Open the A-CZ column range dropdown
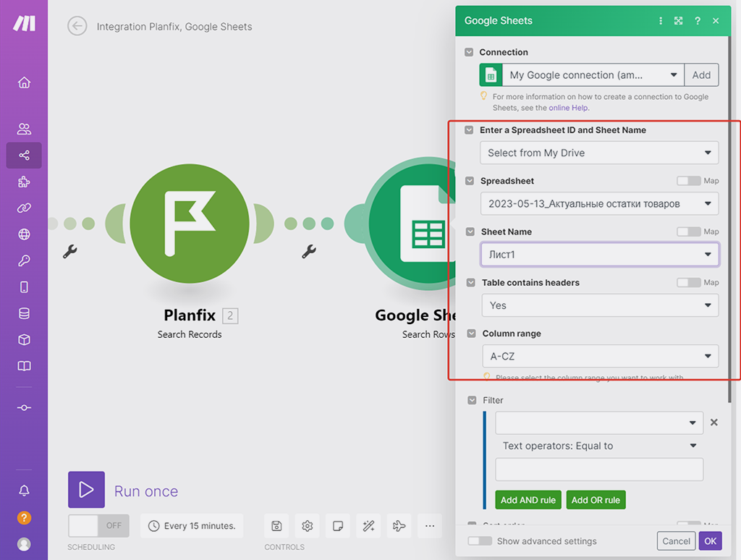 [601, 356]
